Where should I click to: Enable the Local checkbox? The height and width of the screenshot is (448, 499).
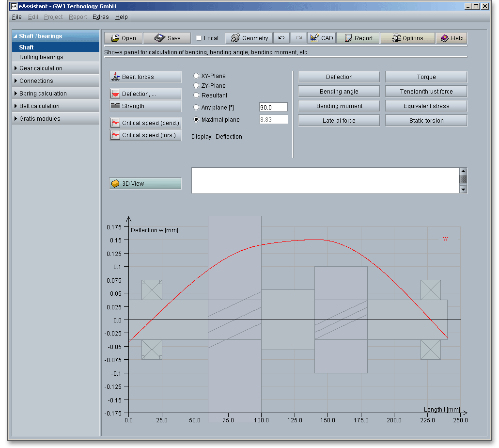pos(199,38)
